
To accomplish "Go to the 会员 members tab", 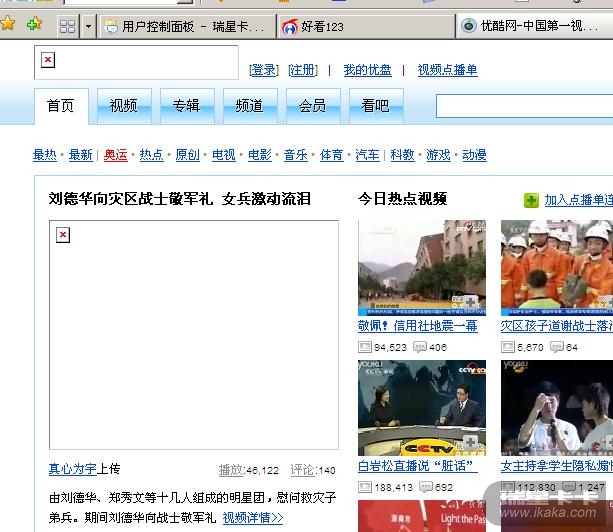I will click(x=312, y=105).
